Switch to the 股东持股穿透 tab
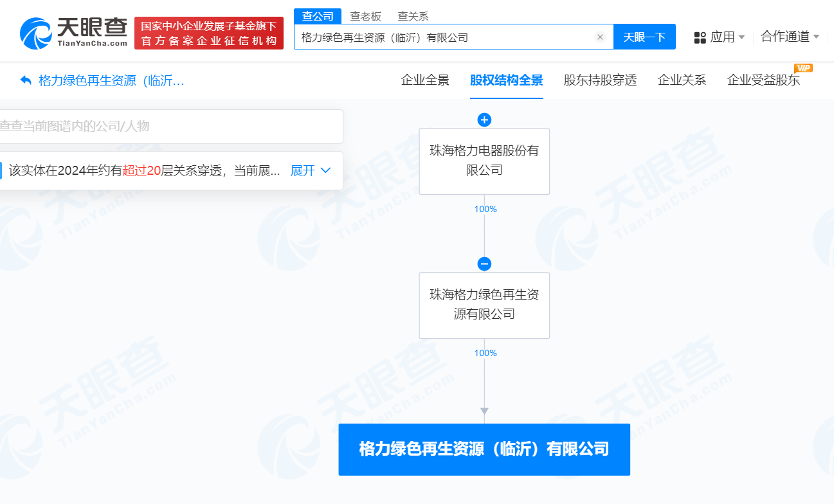 (x=599, y=79)
